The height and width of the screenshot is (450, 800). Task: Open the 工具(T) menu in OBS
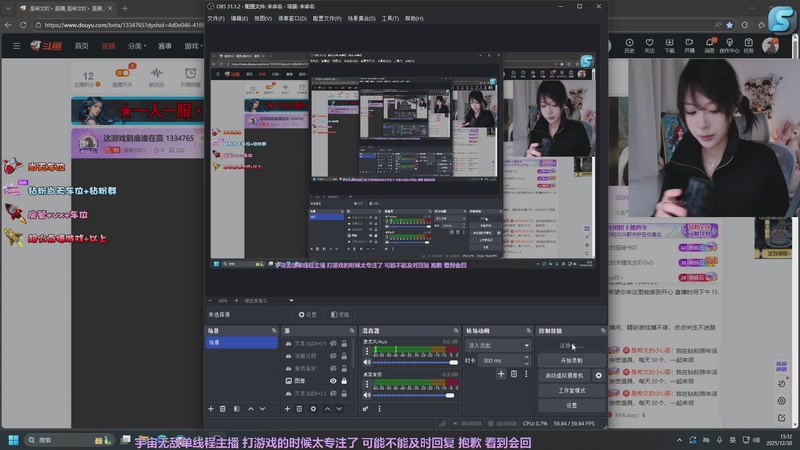(390, 18)
